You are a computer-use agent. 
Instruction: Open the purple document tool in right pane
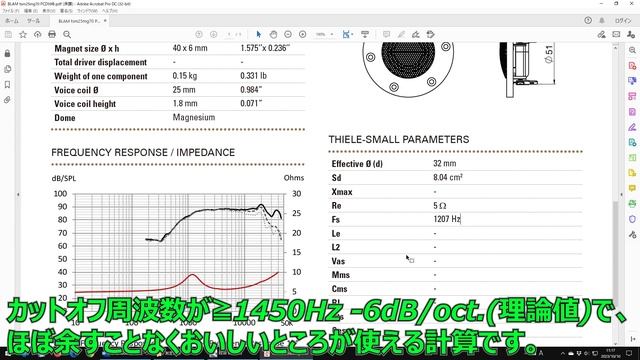[x=632, y=112]
